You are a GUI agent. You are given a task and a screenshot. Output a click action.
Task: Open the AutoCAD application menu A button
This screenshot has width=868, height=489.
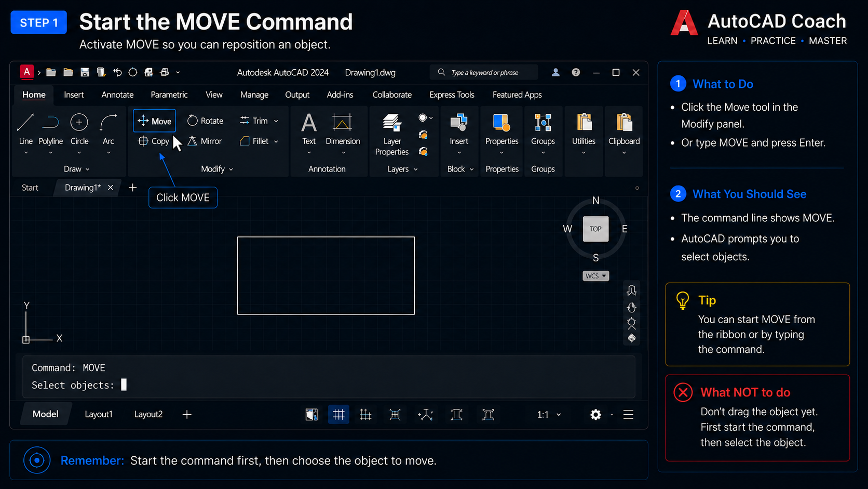tap(26, 72)
